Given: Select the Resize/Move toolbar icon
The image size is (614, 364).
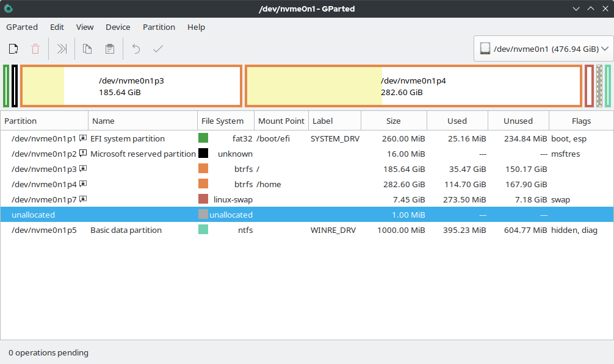Looking at the screenshot, I should [61, 49].
